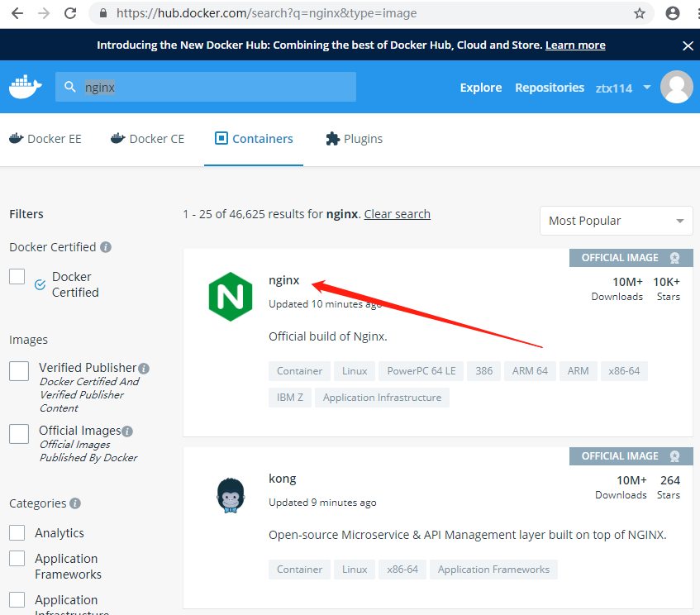This screenshot has width=700, height=615.
Task: Click the 386 architecture tag
Action: coord(483,371)
